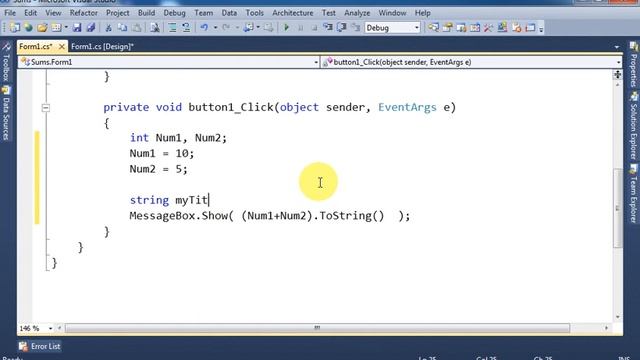Screen dimensions: 640x360
Task: Click the Add New Item icon
Action: 56,28
